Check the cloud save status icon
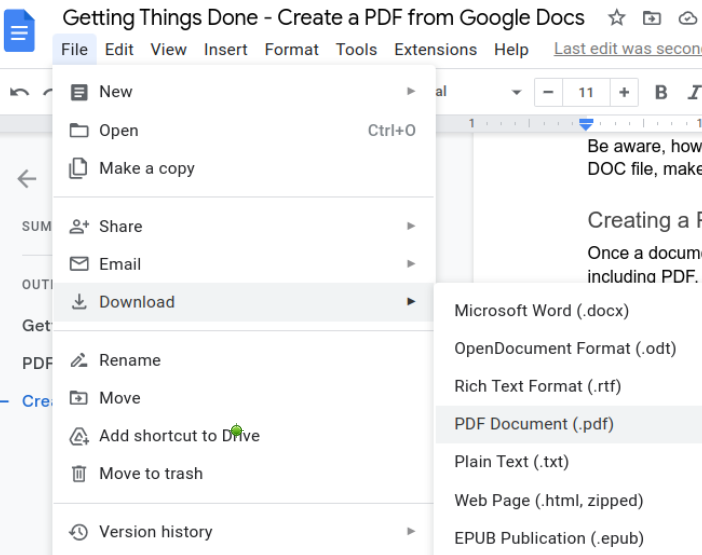702x555 pixels. tap(689, 18)
